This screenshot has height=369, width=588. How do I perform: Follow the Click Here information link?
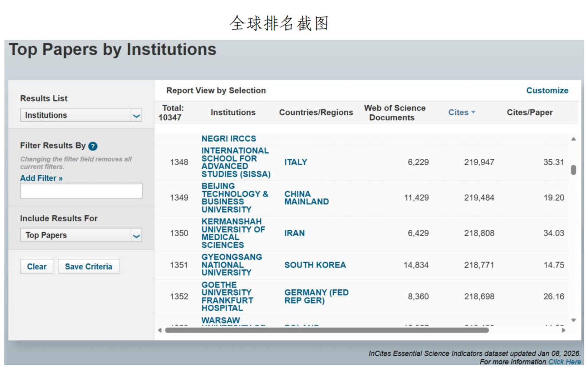pos(565,362)
